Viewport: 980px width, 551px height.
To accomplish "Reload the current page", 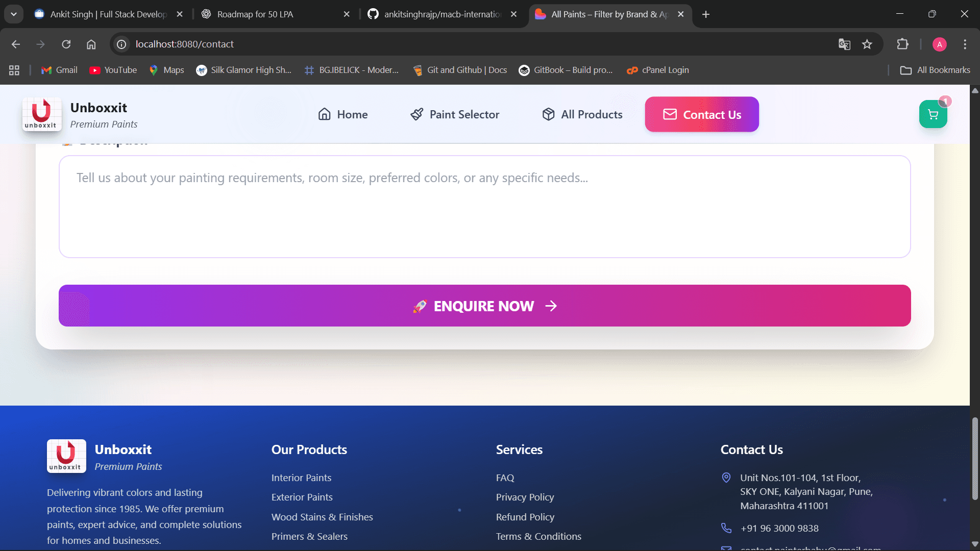I will [66, 44].
